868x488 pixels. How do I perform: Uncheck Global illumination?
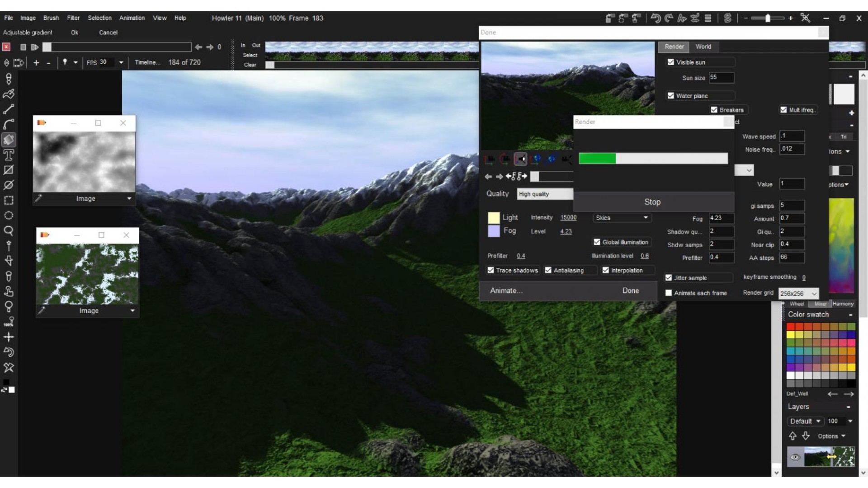coord(597,242)
